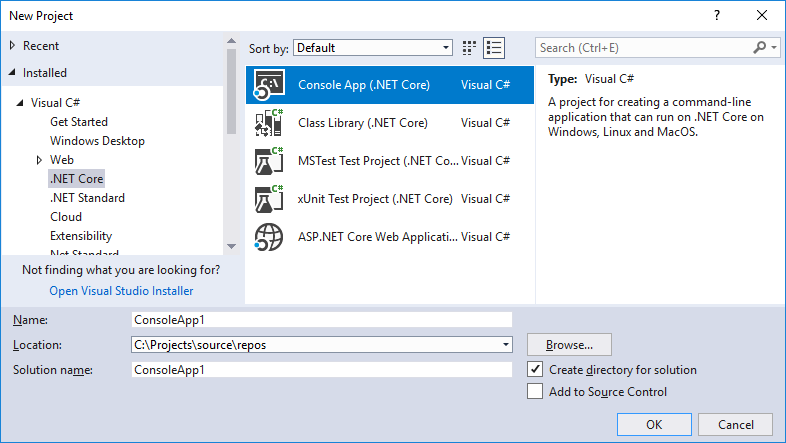This screenshot has width=786, height=443.
Task: Select the .NET Standard category
Action: 87,198
